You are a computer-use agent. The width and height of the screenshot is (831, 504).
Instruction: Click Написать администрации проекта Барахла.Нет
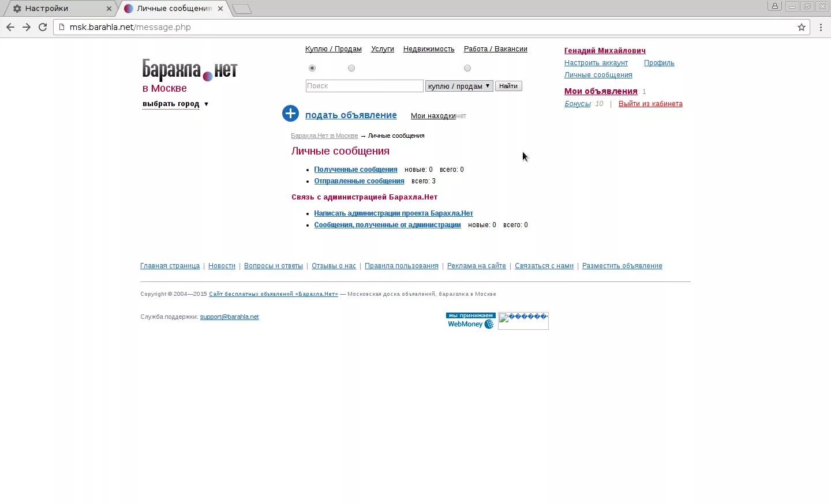tap(394, 213)
